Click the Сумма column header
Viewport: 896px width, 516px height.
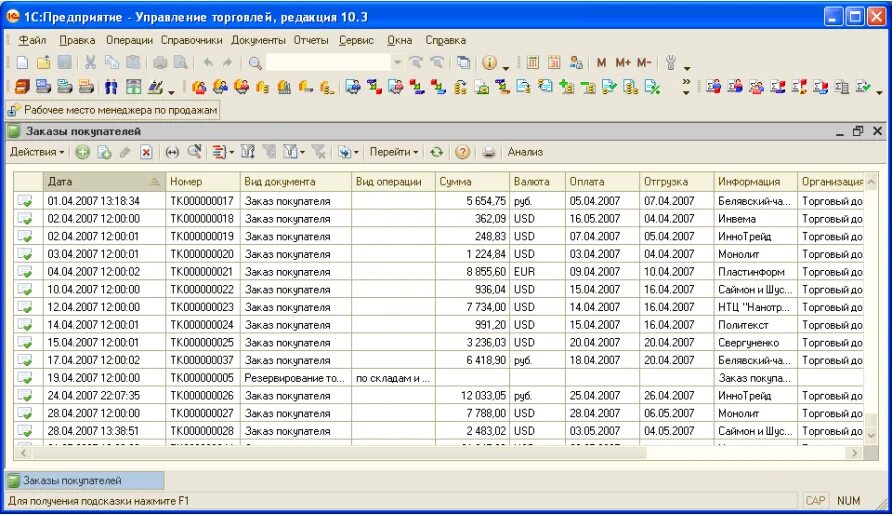click(472, 182)
